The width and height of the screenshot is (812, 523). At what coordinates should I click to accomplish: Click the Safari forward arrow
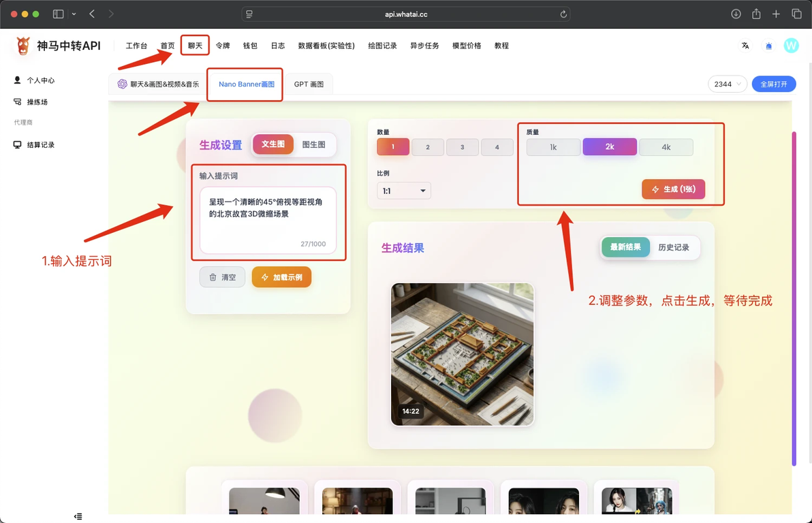point(111,14)
